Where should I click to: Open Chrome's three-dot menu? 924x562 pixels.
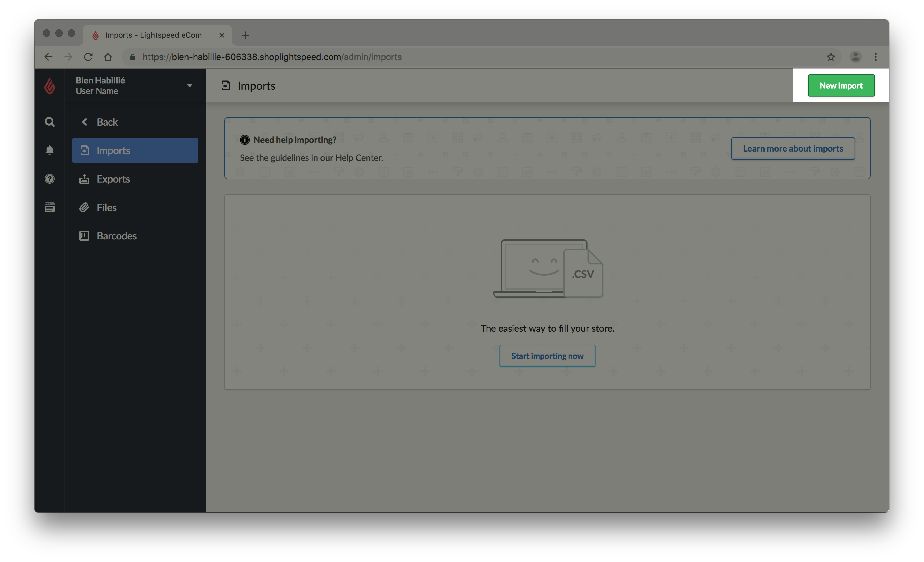[x=875, y=57]
